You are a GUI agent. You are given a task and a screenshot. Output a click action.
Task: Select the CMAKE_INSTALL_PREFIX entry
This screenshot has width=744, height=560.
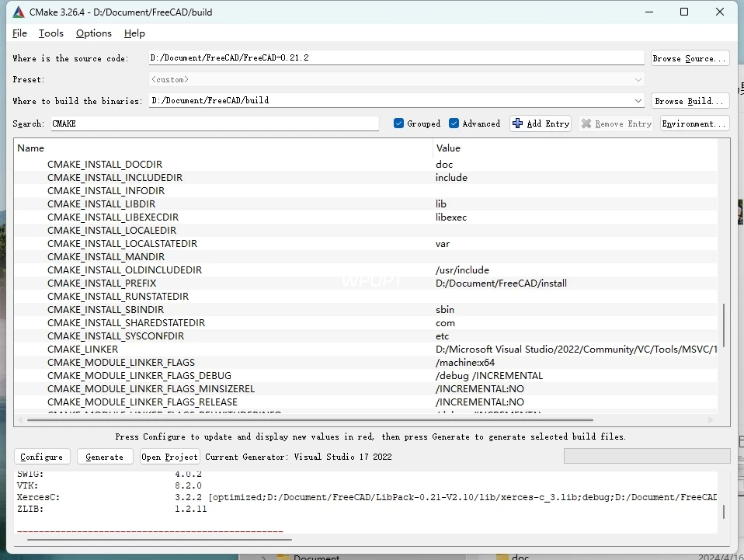102,283
